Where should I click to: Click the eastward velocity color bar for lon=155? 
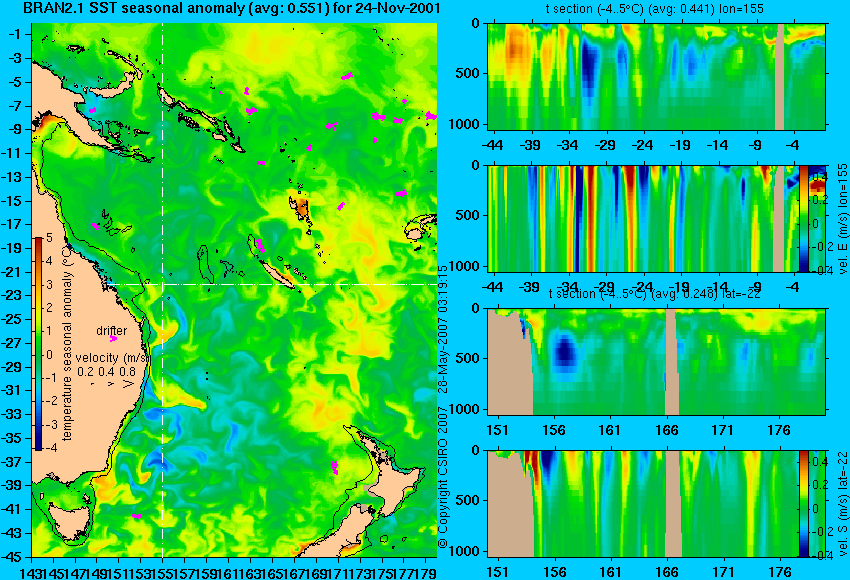[803, 218]
